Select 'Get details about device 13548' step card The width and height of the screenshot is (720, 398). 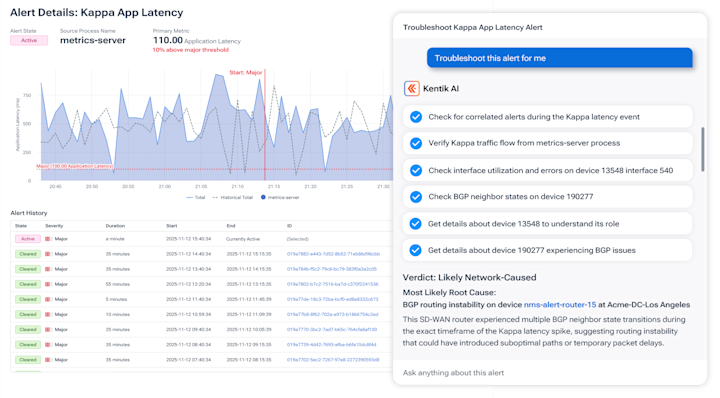(547, 224)
